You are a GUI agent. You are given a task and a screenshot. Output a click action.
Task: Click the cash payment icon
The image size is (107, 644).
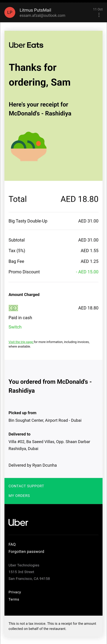click(13, 308)
